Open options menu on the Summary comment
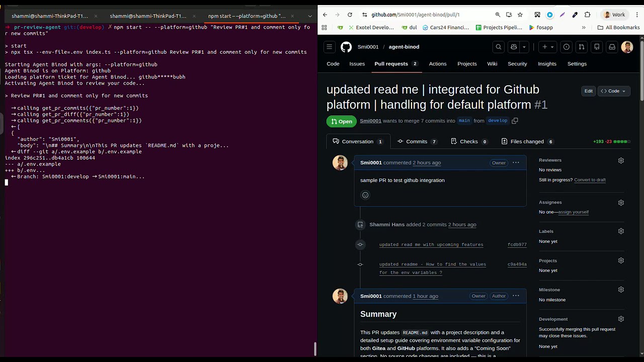Screen dimensions: 644x362 click(x=516, y=296)
